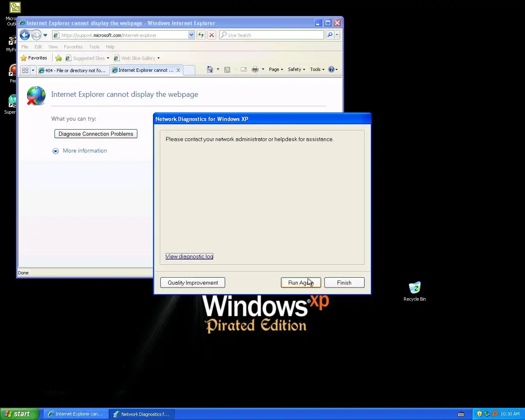The image size is (525, 420).
Task: Click the Windows Start button
Action: coord(19,414)
